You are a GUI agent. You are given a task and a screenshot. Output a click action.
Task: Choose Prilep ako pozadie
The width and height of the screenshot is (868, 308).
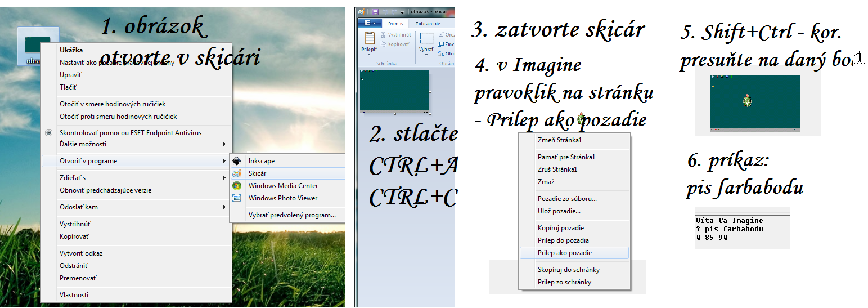point(565,253)
